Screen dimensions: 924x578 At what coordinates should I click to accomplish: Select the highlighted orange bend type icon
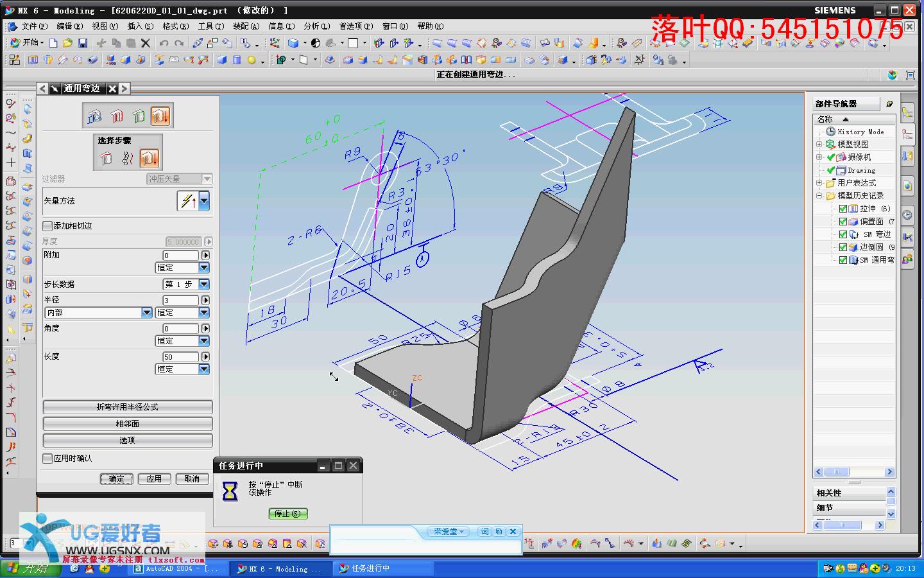pos(160,116)
